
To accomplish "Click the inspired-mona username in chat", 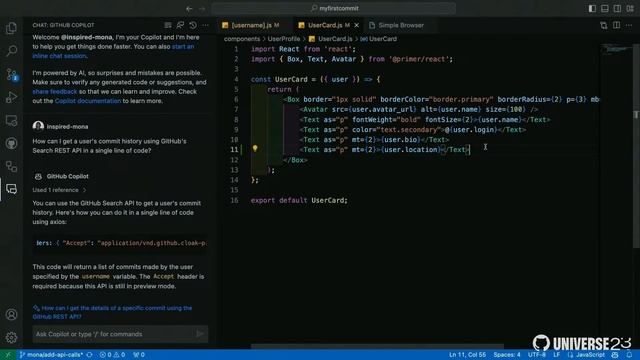I will 67,127.
